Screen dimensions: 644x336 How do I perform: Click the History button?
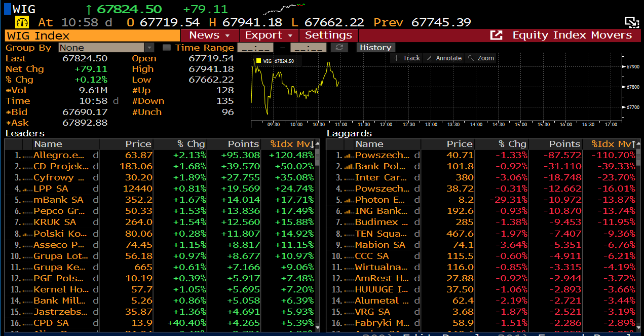[x=375, y=48]
